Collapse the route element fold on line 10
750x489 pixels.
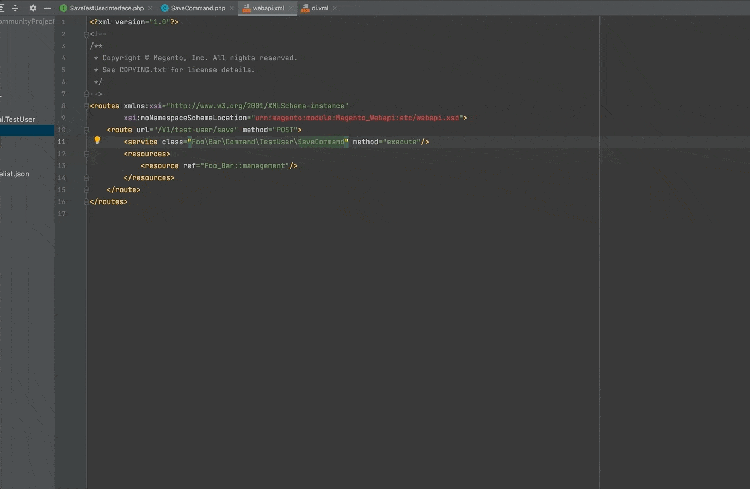[x=87, y=129]
